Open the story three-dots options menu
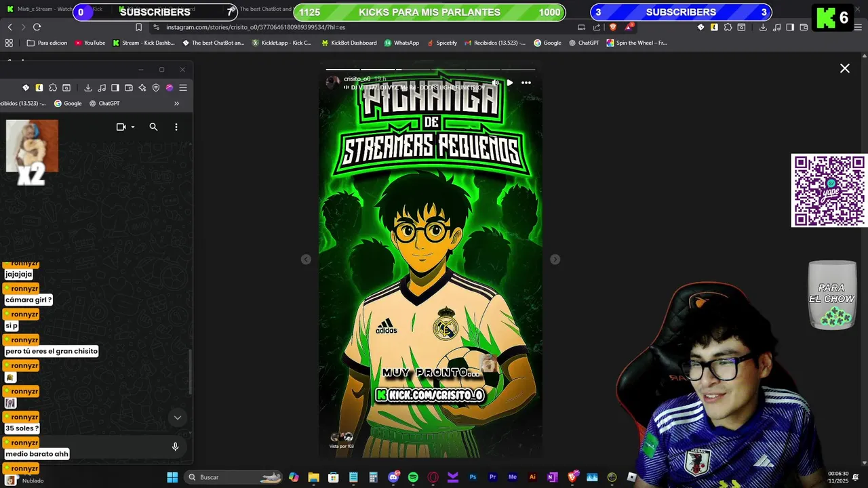Image resolution: width=868 pixels, height=488 pixels. [x=526, y=83]
